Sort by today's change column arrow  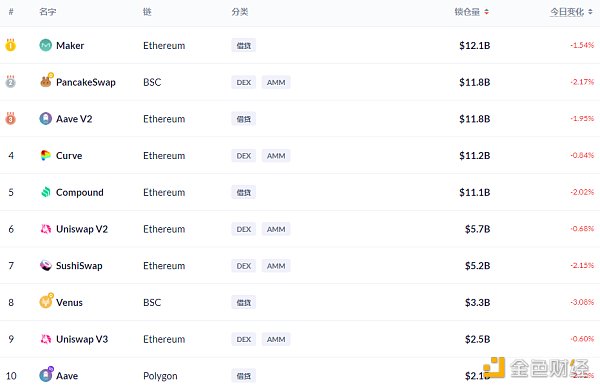[x=590, y=12]
